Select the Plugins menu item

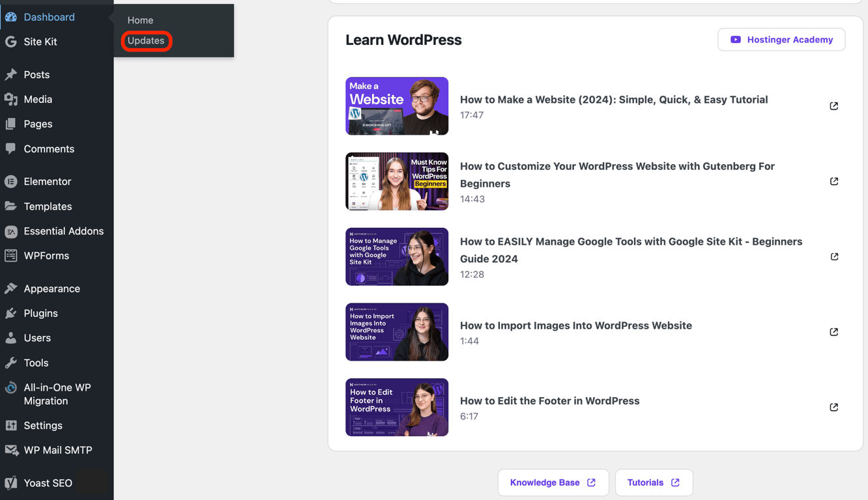[x=39, y=313]
